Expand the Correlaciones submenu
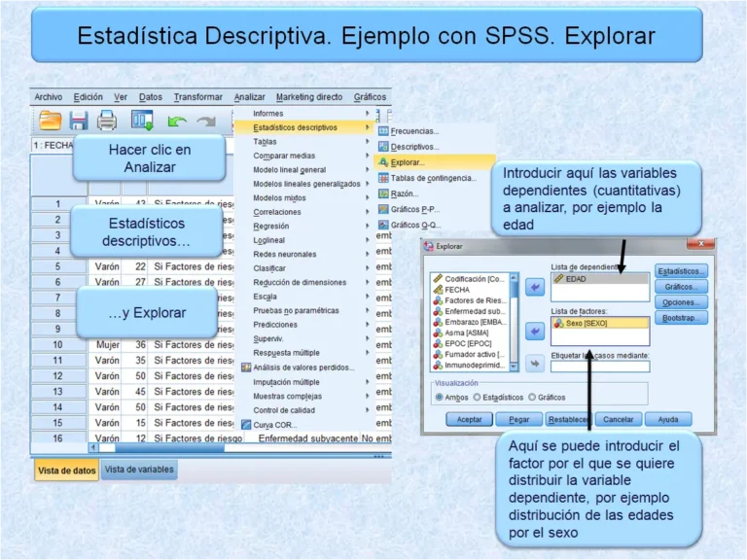This screenshot has width=747, height=560. 304,212
